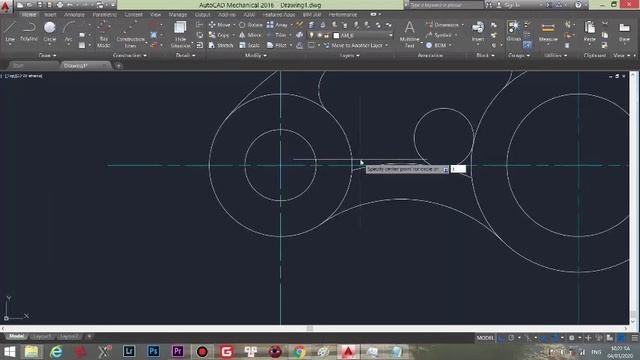
Task: Select the Copy tool
Action: pyautogui.click(x=219, y=36)
